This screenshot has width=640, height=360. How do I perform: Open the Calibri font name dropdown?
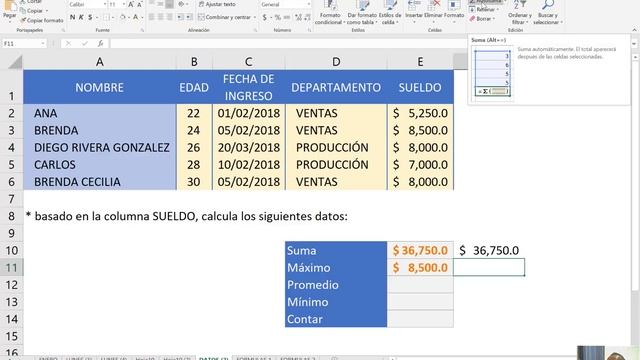(x=105, y=4)
